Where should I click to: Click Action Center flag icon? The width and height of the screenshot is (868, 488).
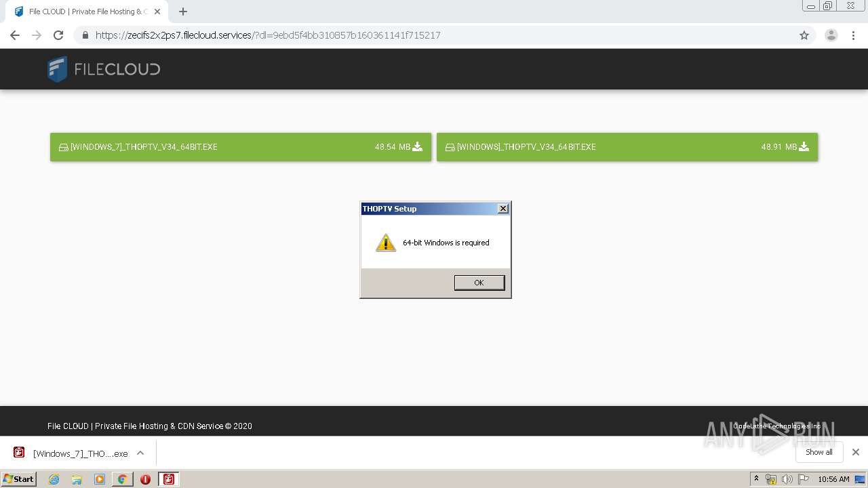(x=804, y=479)
